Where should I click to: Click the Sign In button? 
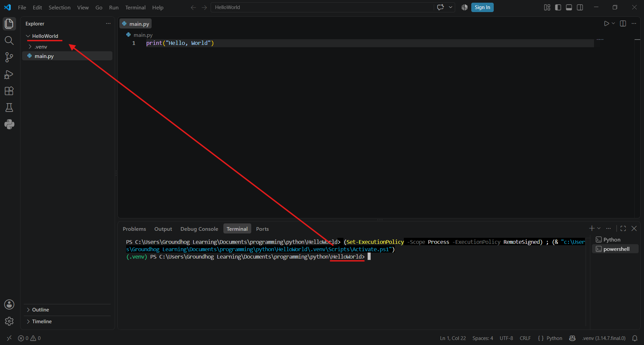(x=482, y=7)
